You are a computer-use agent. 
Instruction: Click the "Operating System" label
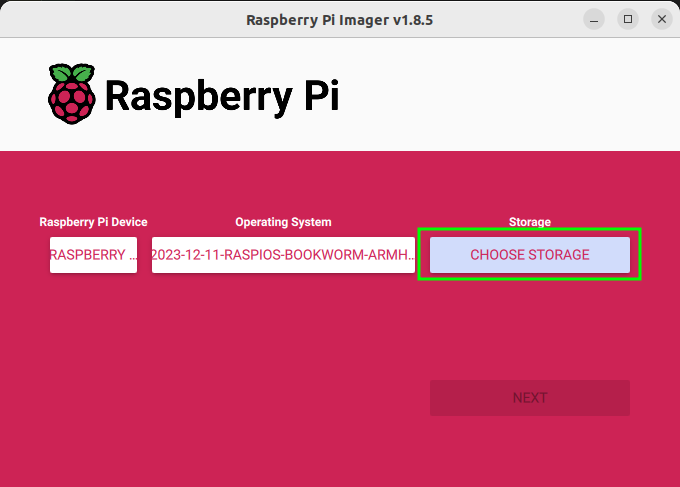(x=283, y=222)
